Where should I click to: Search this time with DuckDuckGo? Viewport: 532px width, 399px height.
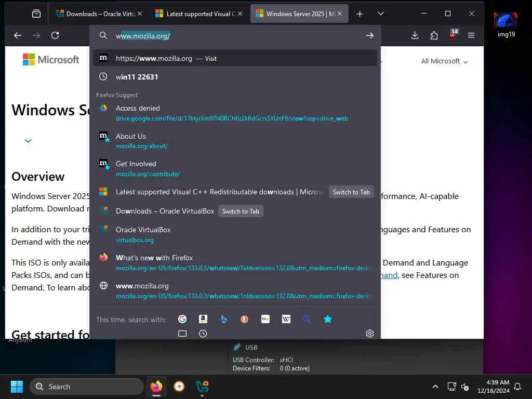(244, 320)
